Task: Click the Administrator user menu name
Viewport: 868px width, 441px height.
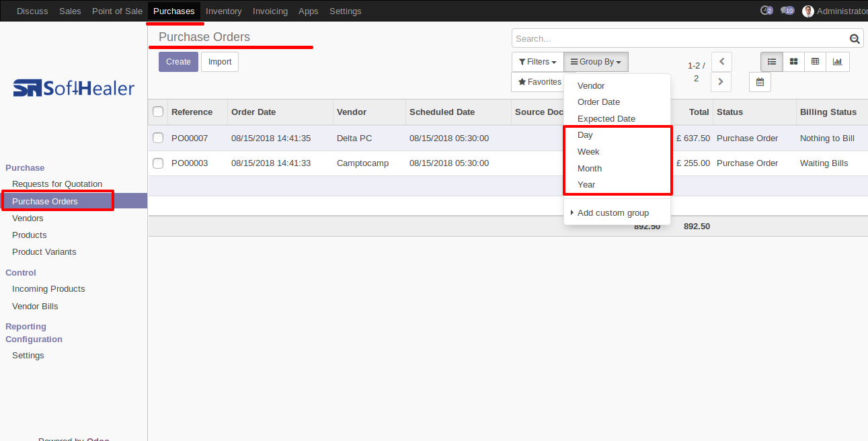Action: [x=842, y=11]
